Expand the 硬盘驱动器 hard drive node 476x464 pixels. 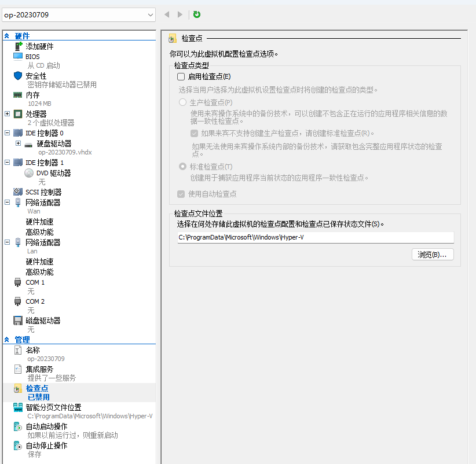(x=18, y=143)
